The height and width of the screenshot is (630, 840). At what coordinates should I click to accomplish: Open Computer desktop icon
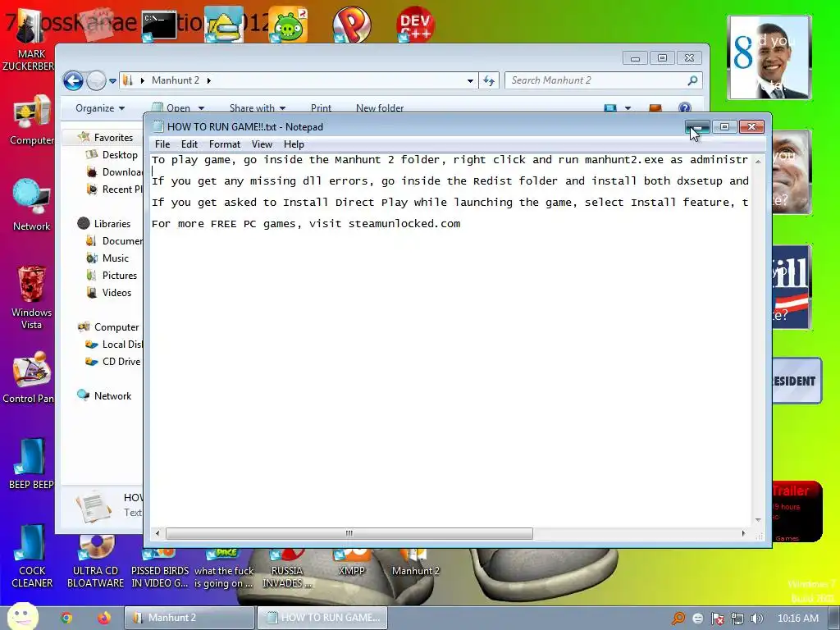click(32, 121)
